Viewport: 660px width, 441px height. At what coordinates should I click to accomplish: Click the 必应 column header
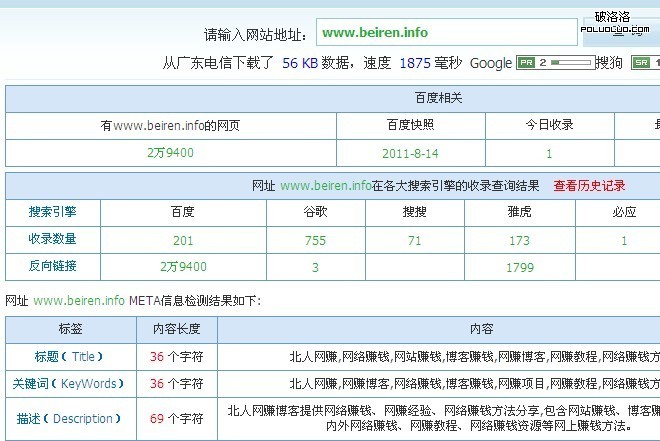pyautogui.click(x=624, y=212)
